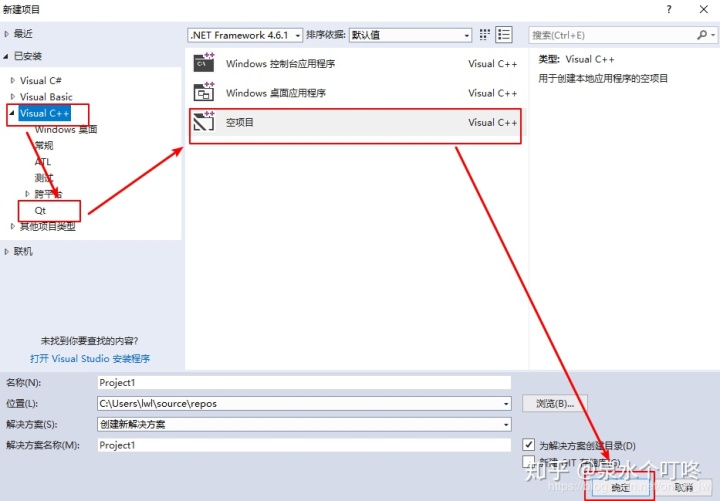Toggle 'create directory for solution' checkbox

pos(529,445)
